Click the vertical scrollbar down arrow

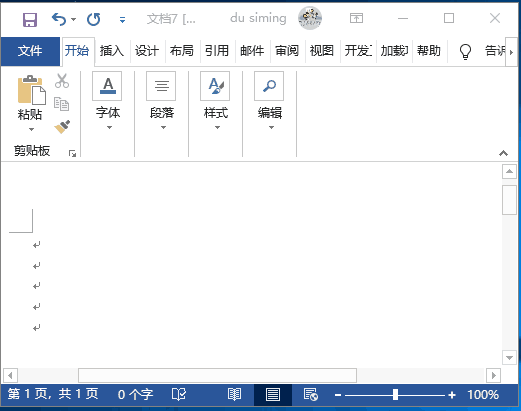509,358
